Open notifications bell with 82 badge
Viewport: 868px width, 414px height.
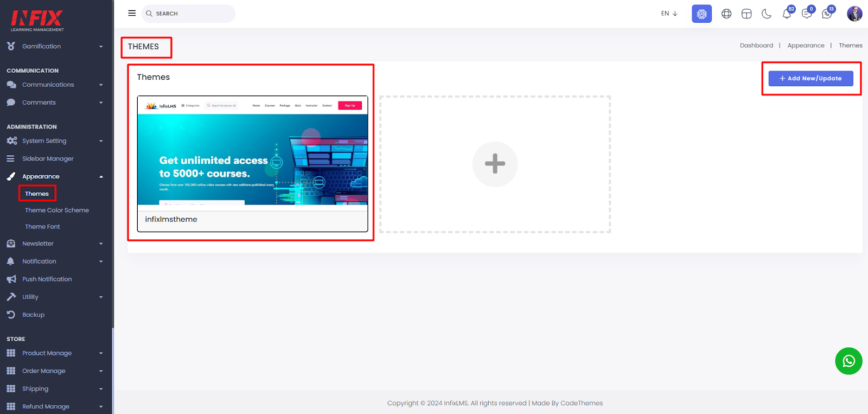[787, 13]
